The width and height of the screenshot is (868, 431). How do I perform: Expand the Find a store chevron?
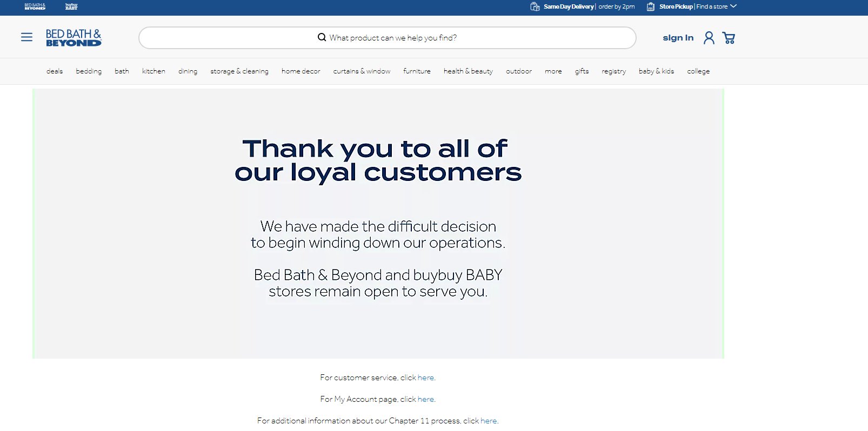(733, 6)
